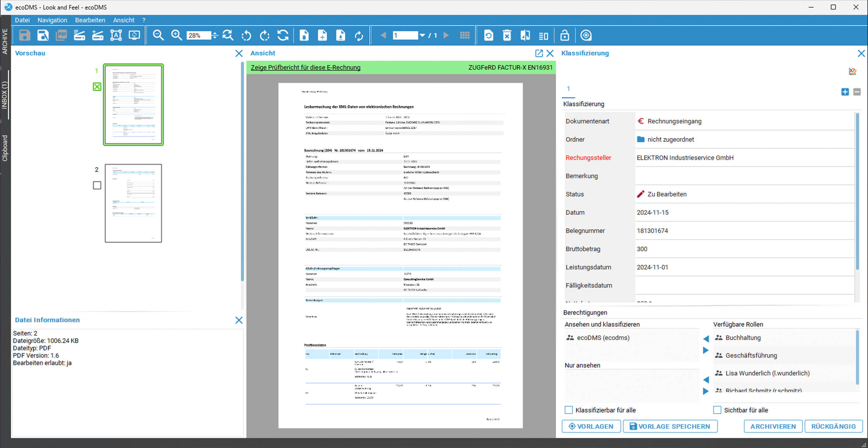The height and width of the screenshot is (448, 868).
Task: Open the Bearbeiten menu
Action: pos(90,20)
